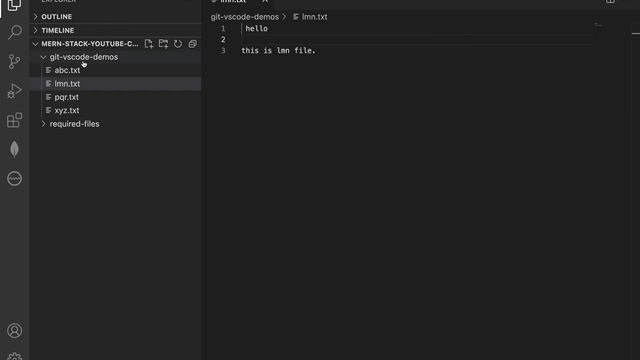Collapse the MERN-STACK-YOUTUBE-C... workspace section
Image resolution: width=640 pixels, height=360 pixels.
(x=90, y=44)
